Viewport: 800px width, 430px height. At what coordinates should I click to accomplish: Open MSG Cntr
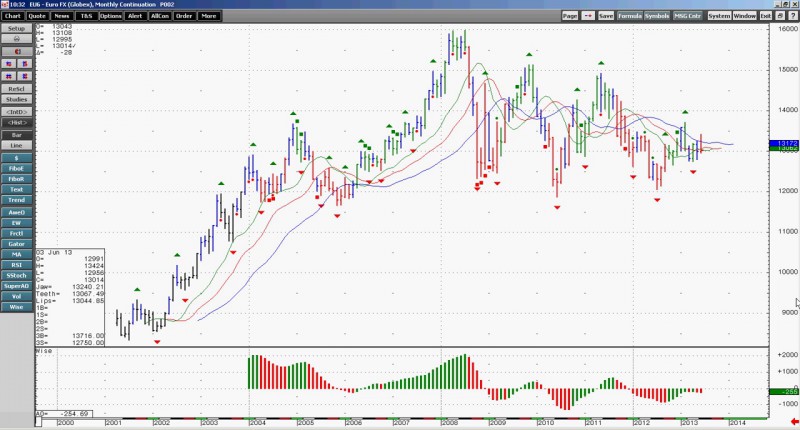[x=687, y=16]
